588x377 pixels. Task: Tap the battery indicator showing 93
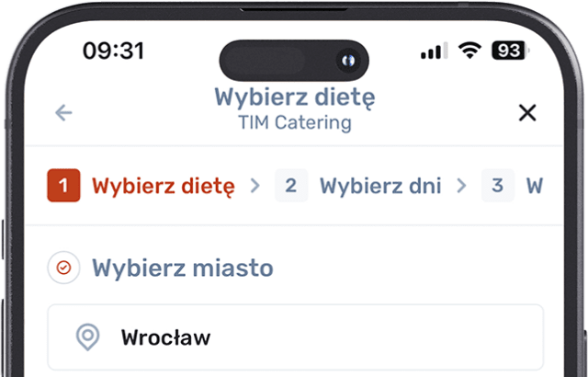click(x=511, y=51)
